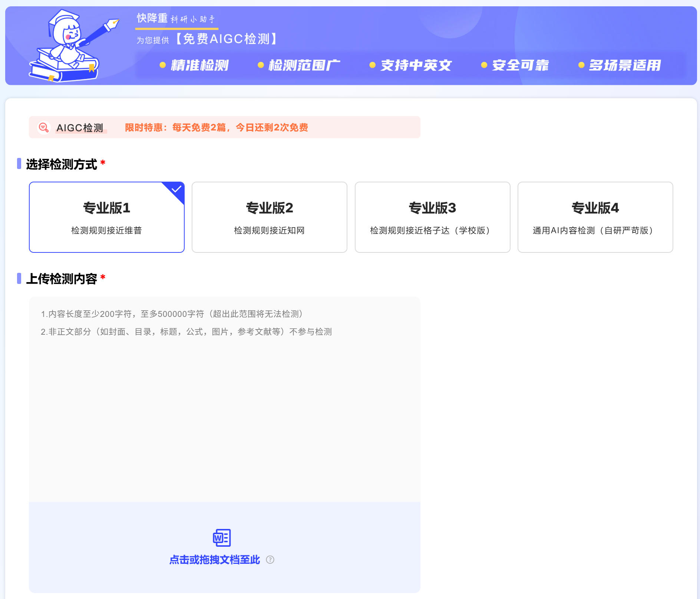Click 【免费AIGC检测】 banner title

tap(227, 39)
